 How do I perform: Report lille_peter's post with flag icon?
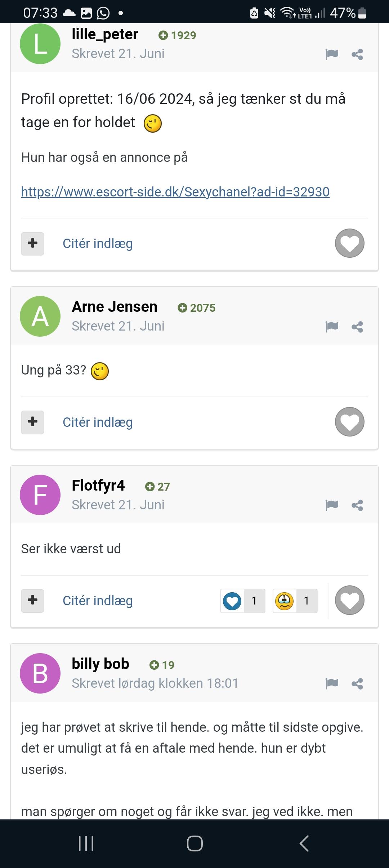pyautogui.click(x=332, y=54)
